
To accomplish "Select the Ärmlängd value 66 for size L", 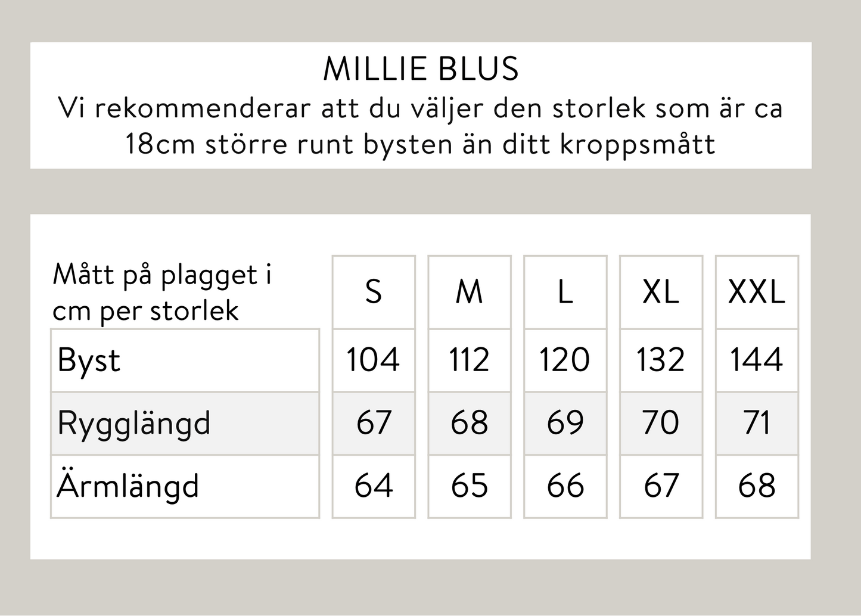I will click(x=565, y=486).
